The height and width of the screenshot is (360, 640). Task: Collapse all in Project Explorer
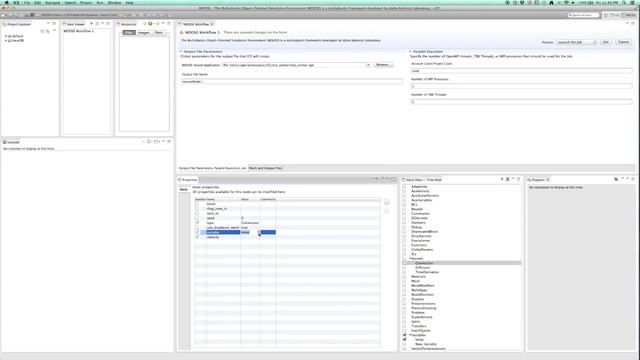pos(42,31)
